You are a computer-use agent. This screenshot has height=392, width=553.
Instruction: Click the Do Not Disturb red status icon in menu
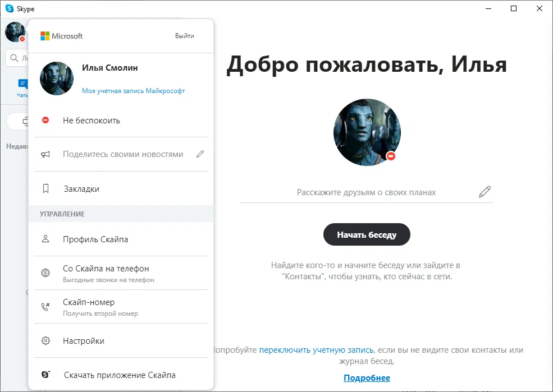coord(45,120)
